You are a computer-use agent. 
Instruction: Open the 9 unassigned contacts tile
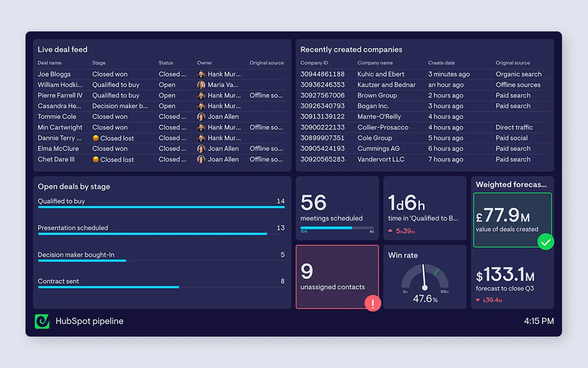pyautogui.click(x=337, y=277)
